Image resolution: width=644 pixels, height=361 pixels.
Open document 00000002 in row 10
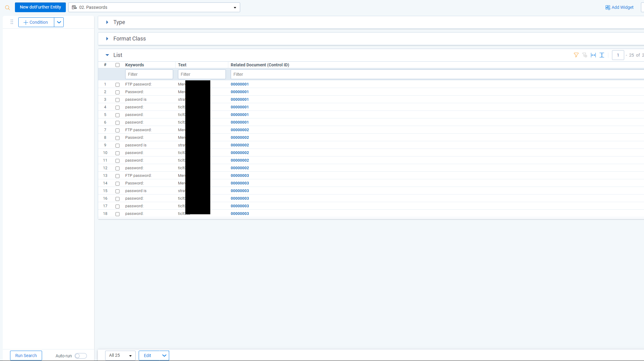coord(240,153)
